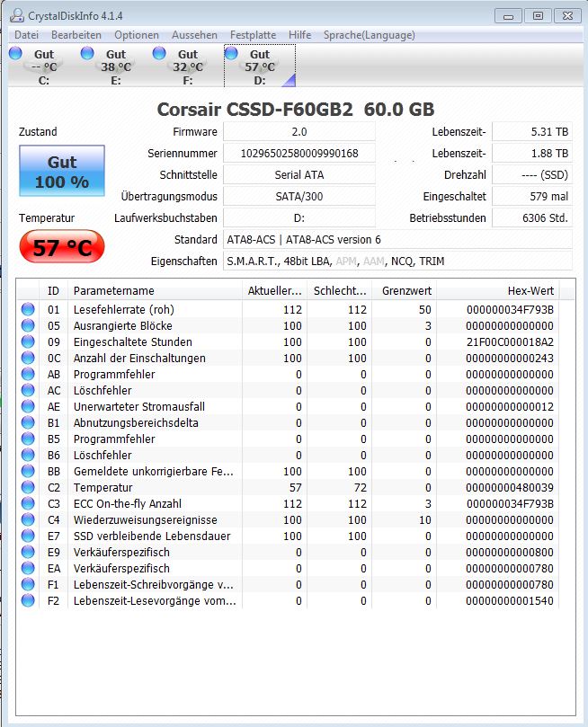Screen dimensions: 588x727
Task: Click the Seriennummer field value
Action: coord(299,154)
